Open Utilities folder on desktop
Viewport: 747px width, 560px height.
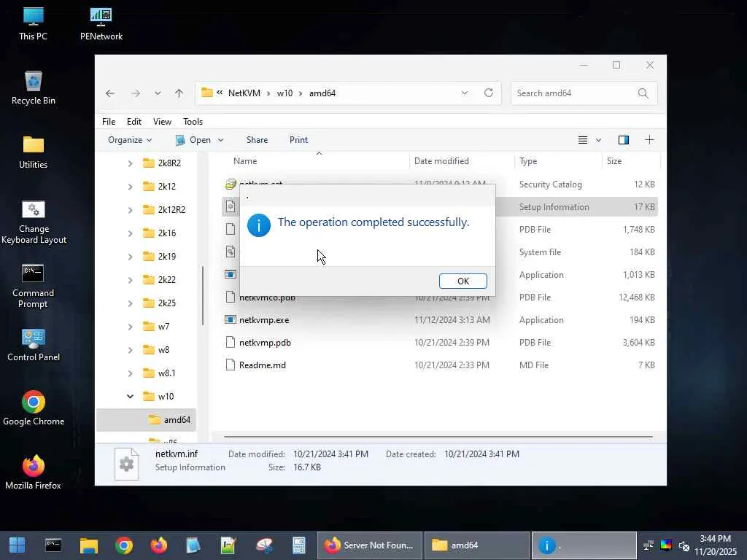34,152
